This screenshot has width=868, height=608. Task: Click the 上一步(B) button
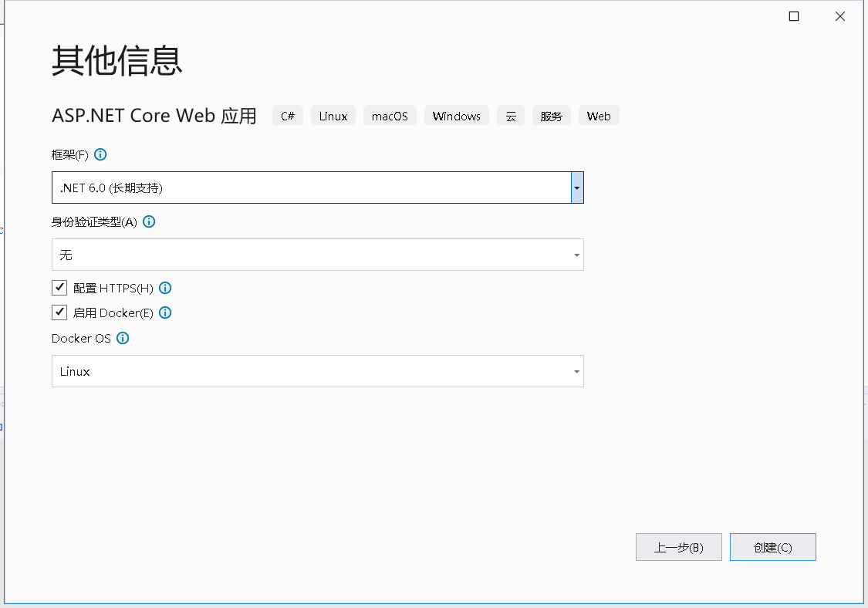point(679,547)
